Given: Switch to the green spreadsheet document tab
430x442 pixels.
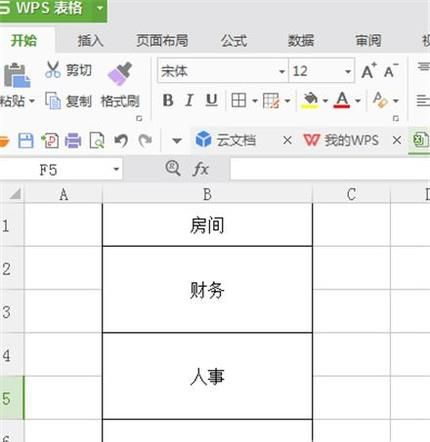Looking at the screenshot, I should tap(420, 140).
